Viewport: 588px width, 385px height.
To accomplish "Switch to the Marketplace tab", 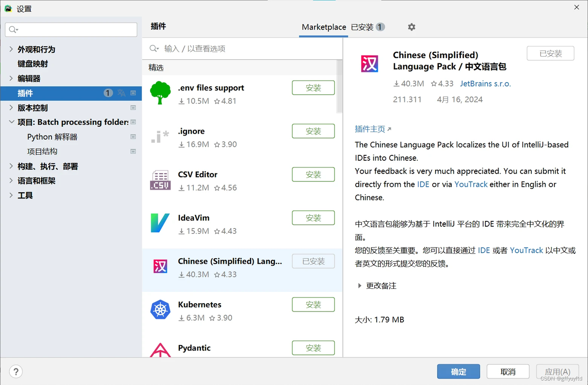I will point(324,27).
